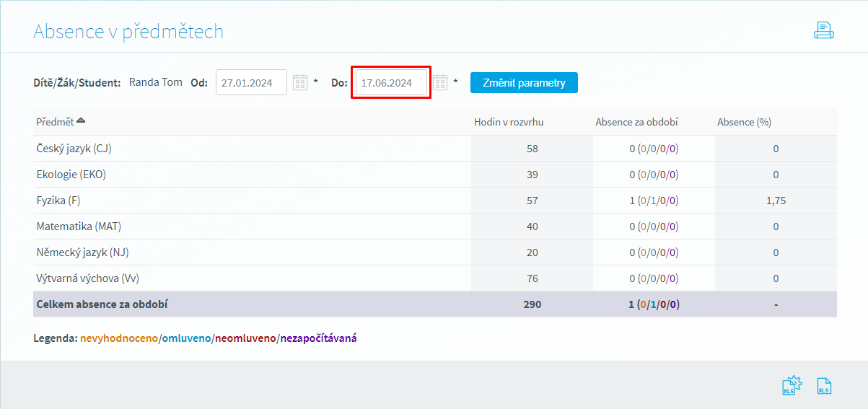Viewport: 868px width, 409px height.
Task: Export table to plain XLS file
Action: tap(824, 386)
